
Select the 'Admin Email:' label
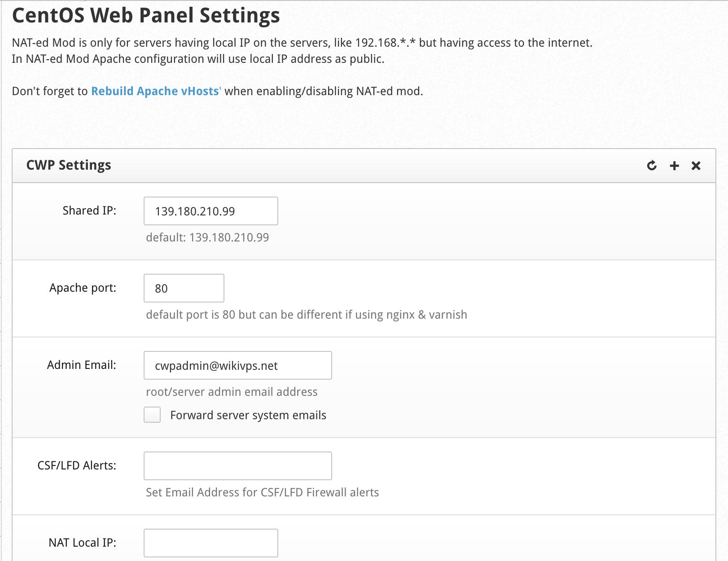(x=81, y=365)
